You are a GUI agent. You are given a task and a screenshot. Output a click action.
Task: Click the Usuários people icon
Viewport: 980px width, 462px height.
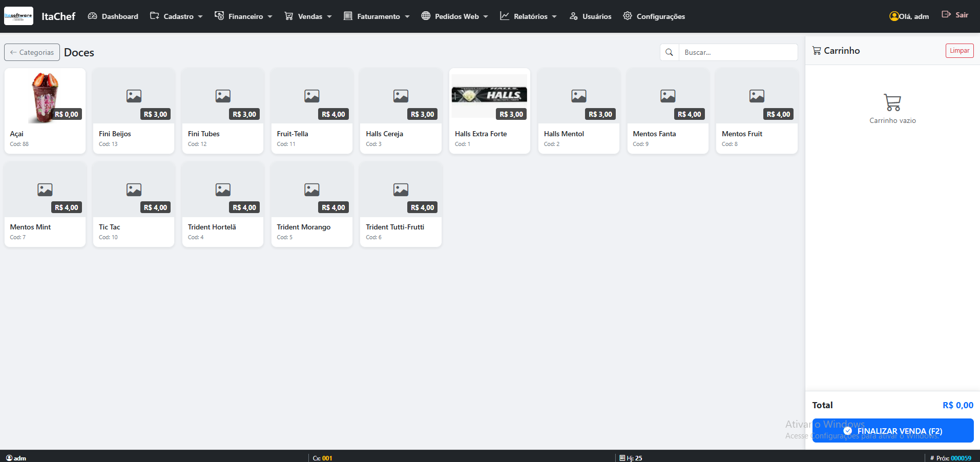click(x=574, y=16)
